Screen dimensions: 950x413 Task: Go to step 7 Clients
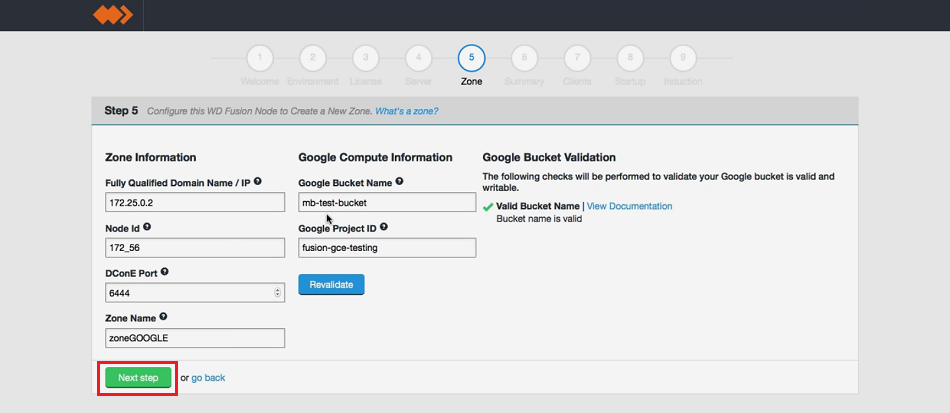point(577,58)
